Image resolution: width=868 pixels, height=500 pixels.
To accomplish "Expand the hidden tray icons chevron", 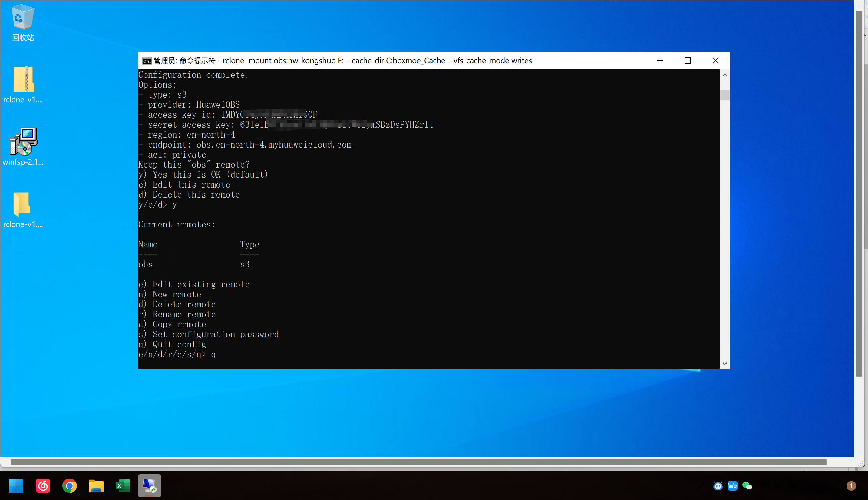I will 704,485.
